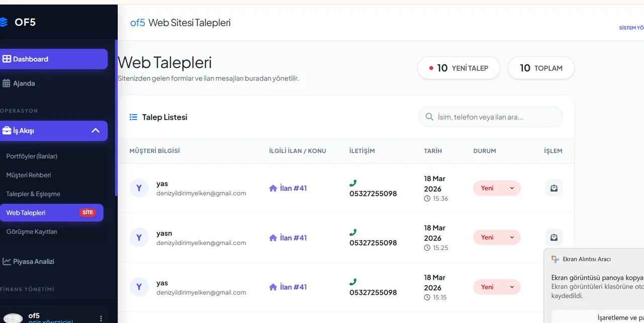Open the Yeni status dropdown for 15:15 request
This screenshot has height=323, width=644.
click(497, 287)
